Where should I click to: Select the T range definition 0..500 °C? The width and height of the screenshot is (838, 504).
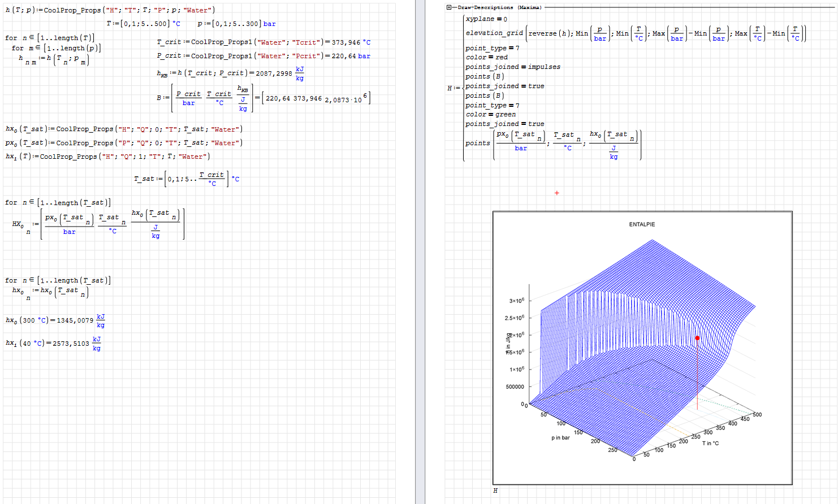tap(144, 24)
